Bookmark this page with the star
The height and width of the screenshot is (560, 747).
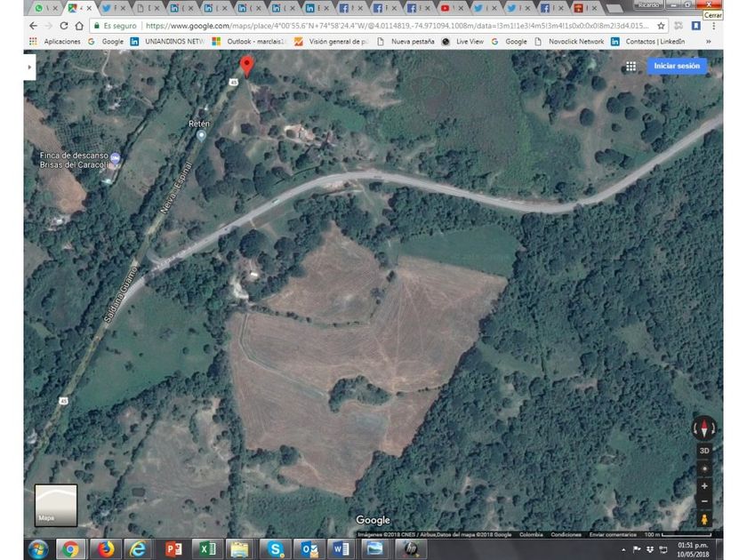click(661, 26)
